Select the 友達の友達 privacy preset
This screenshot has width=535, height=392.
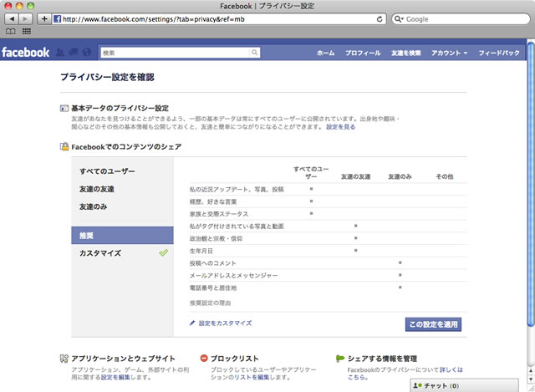pyautogui.click(x=122, y=189)
